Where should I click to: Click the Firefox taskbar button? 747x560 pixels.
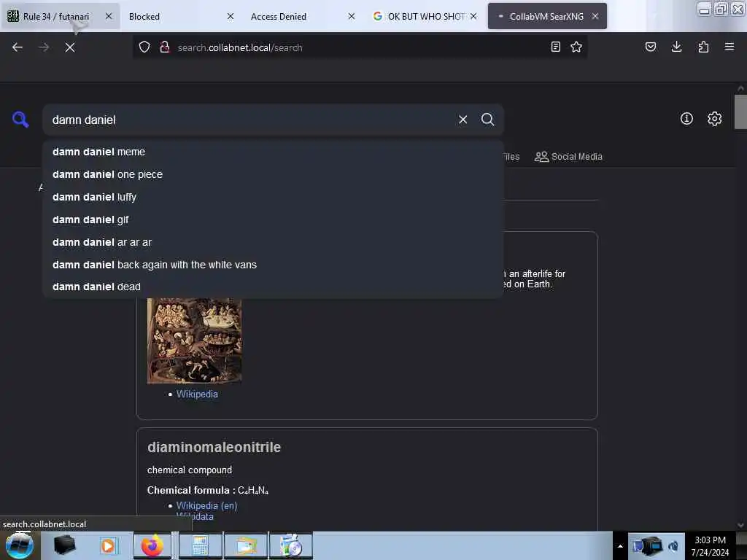tap(152, 545)
